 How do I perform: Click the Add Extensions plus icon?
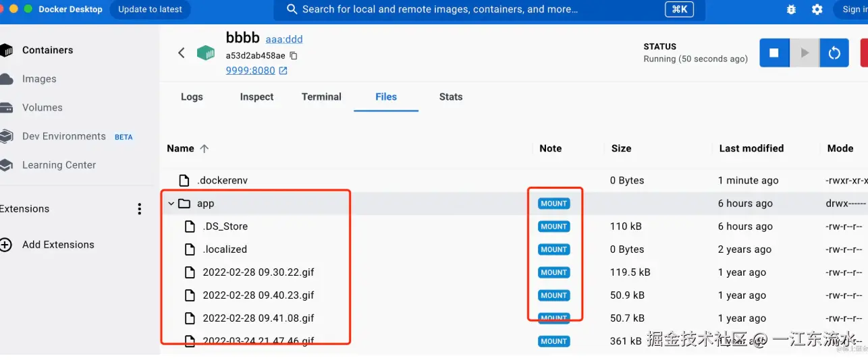coord(6,245)
